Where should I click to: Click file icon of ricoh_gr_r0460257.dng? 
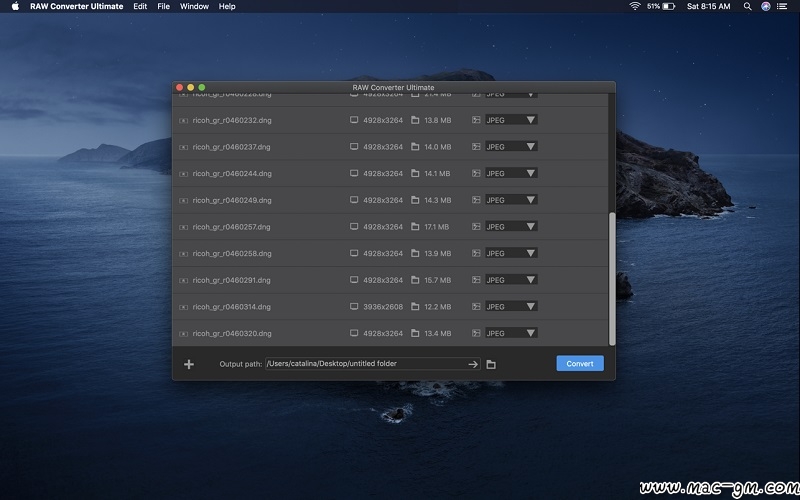pyautogui.click(x=183, y=227)
